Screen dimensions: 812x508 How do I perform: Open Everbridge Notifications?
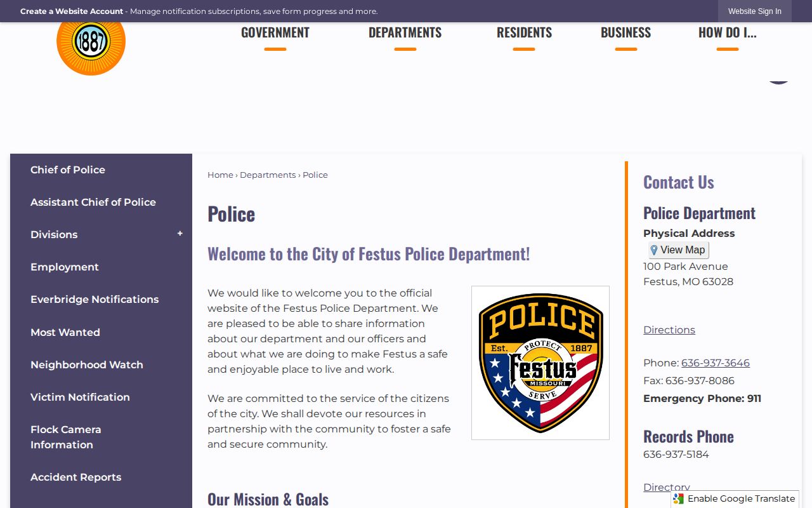[95, 299]
